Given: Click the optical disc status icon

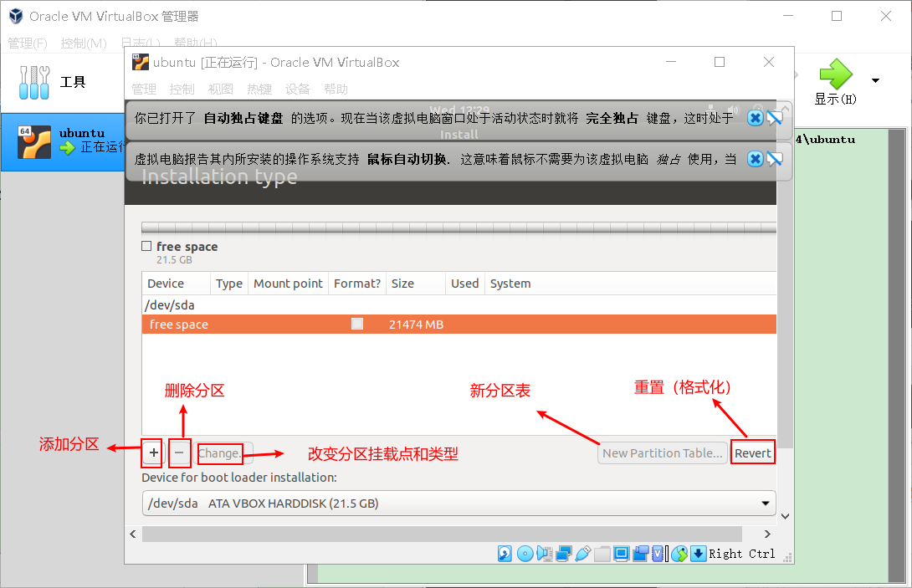Looking at the screenshot, I should coord(525,554).
